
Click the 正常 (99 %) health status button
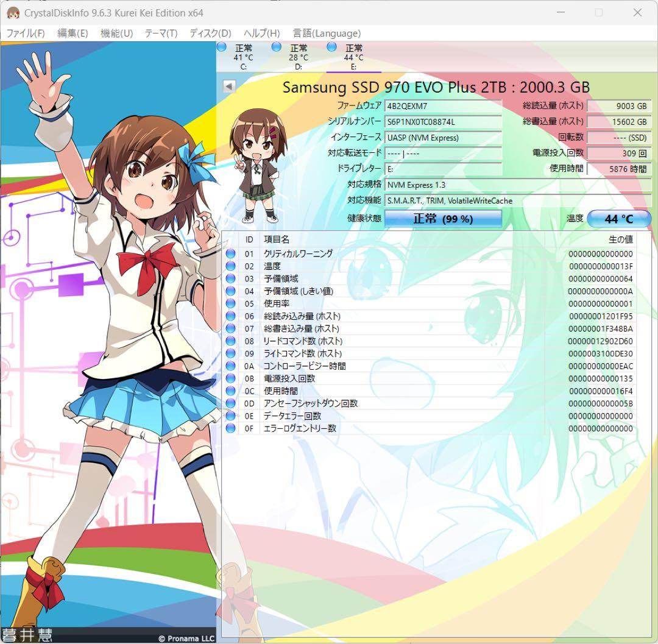(443, 219)
